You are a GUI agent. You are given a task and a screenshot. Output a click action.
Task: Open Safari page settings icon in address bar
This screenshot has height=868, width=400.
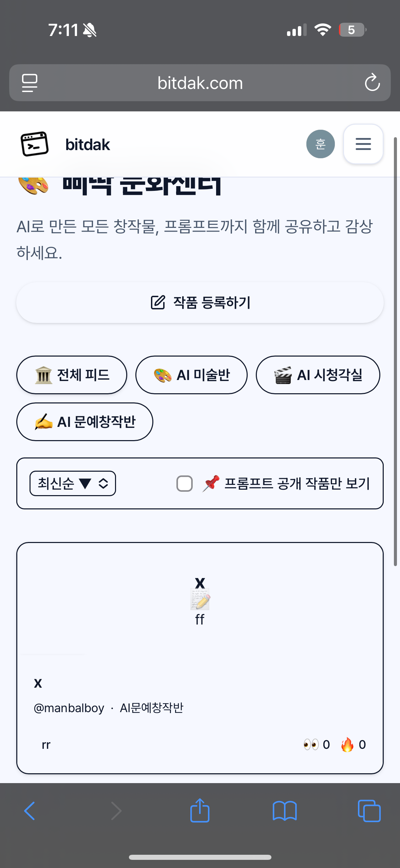coord(30,83)
